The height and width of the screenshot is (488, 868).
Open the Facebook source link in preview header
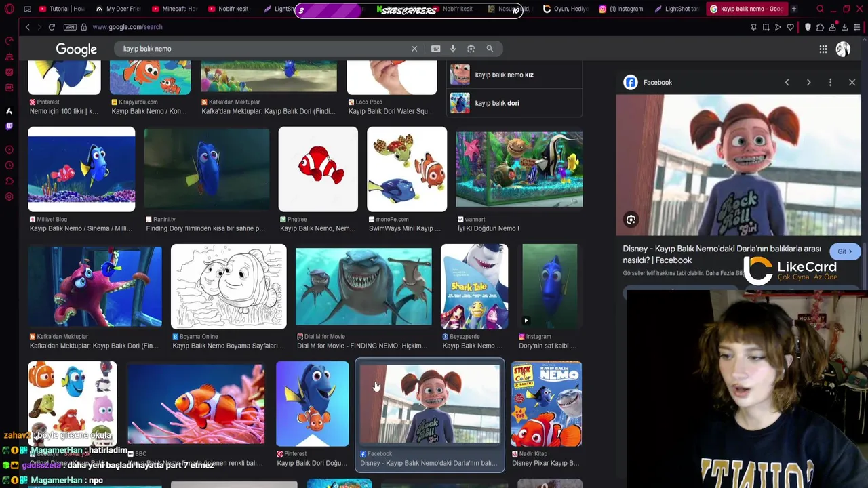click(648, 83)
